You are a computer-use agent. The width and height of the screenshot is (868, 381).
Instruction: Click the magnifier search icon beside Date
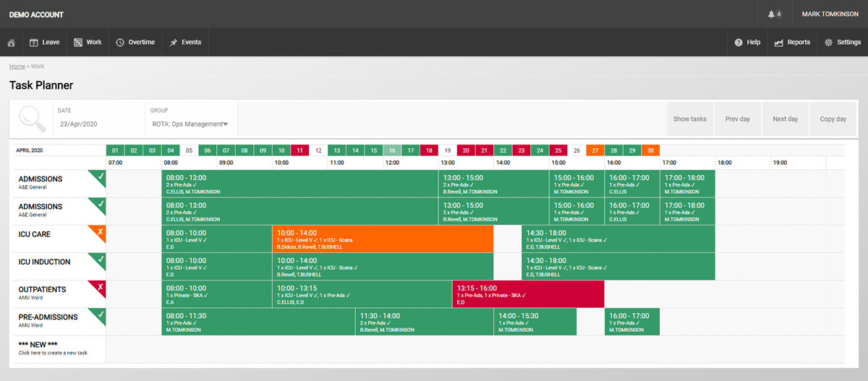(33, 118)
